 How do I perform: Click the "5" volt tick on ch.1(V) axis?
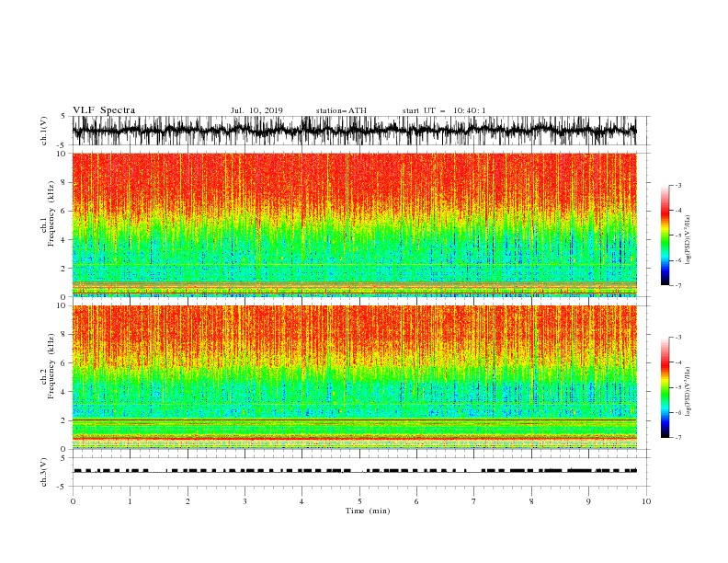64,117
